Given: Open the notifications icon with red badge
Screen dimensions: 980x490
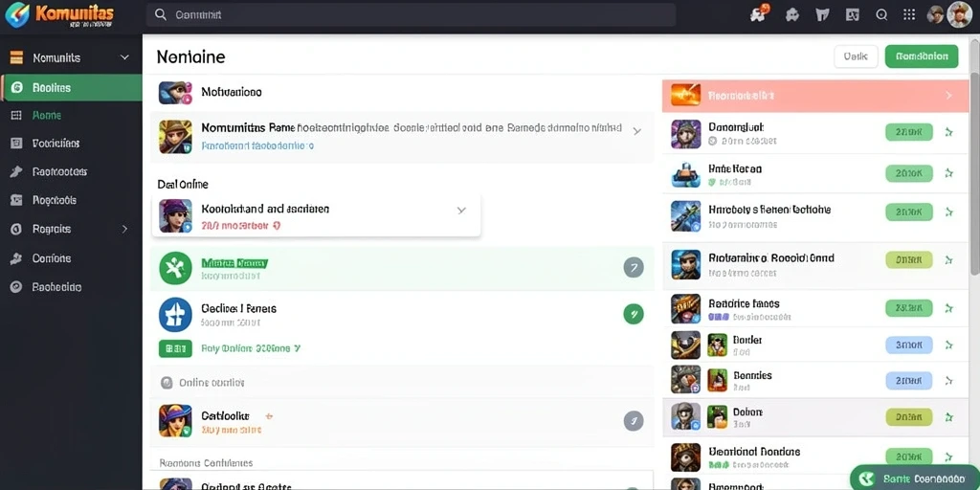Looking at the screenshot, I should pos(759,13).
